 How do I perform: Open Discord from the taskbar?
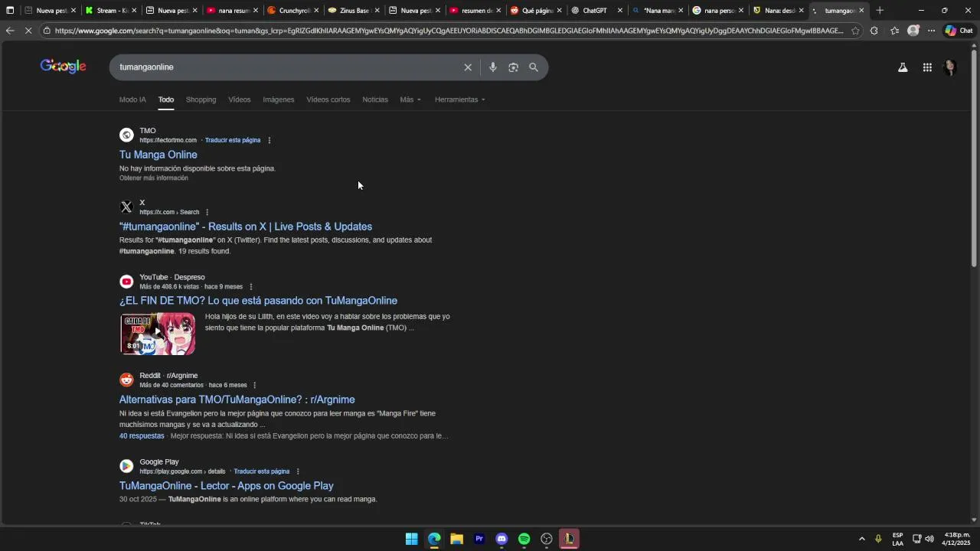[x=501, y=539]
